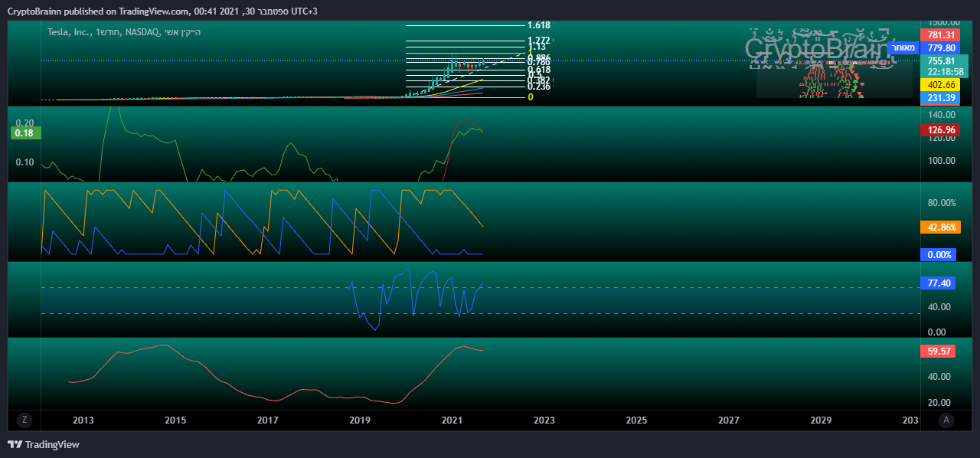Click the 0.618 Fibonacci level label
Viewport: 980px width, 458px height.
[x=539, y=70]
